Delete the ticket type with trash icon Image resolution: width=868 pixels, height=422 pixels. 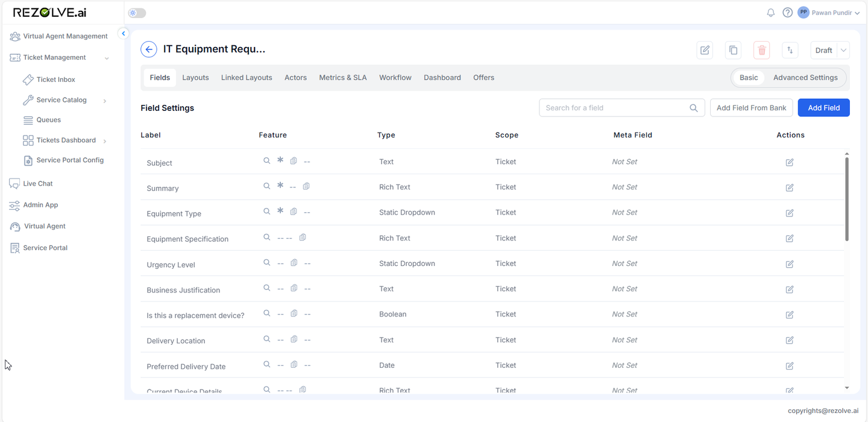762,50
